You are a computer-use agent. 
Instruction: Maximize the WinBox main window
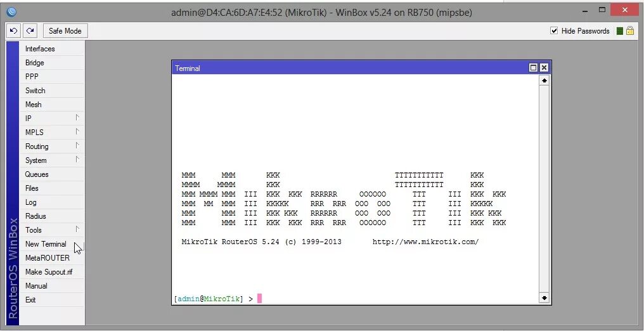click(602, 10)
